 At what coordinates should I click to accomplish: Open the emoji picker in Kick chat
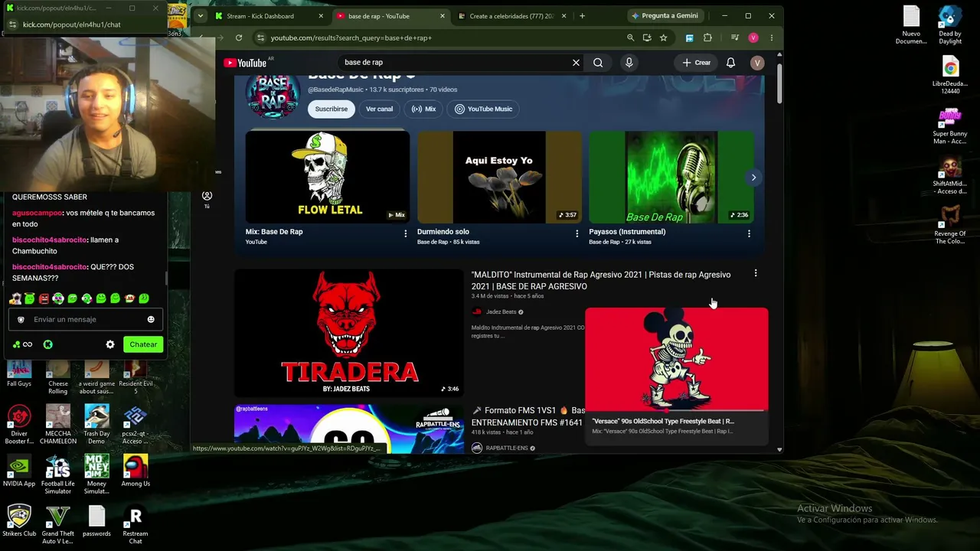tap(151, 319)
